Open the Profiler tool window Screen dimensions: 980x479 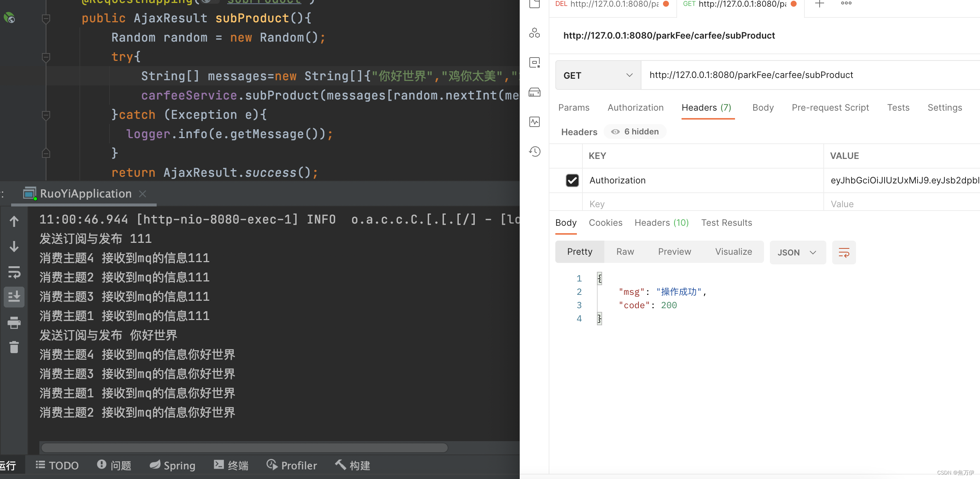[292, 465]
